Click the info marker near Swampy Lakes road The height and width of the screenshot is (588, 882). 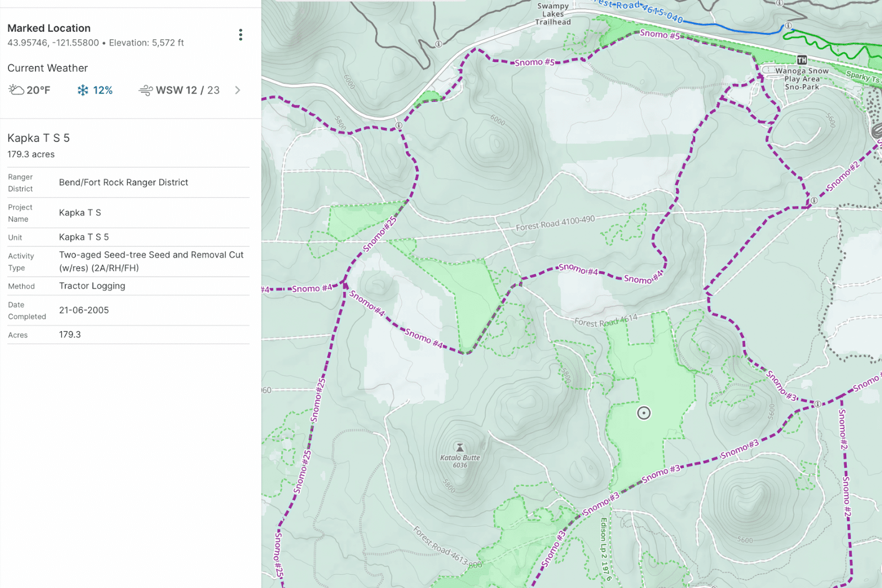[x=439, y=44]
